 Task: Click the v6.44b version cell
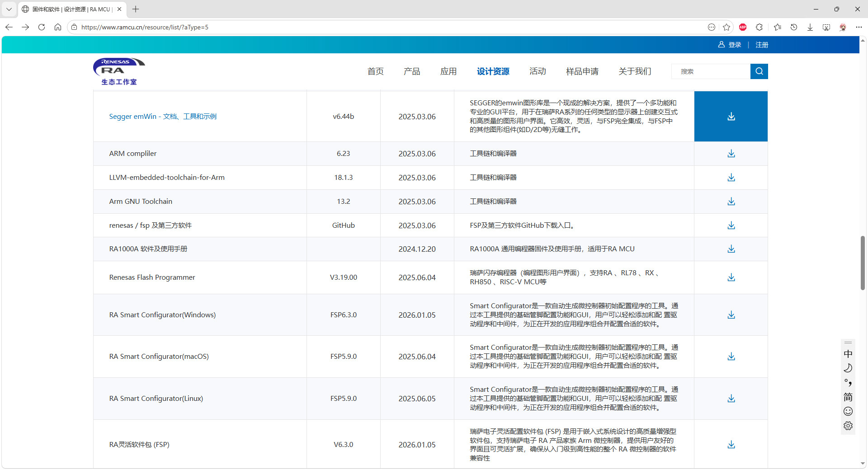[344, 117]
